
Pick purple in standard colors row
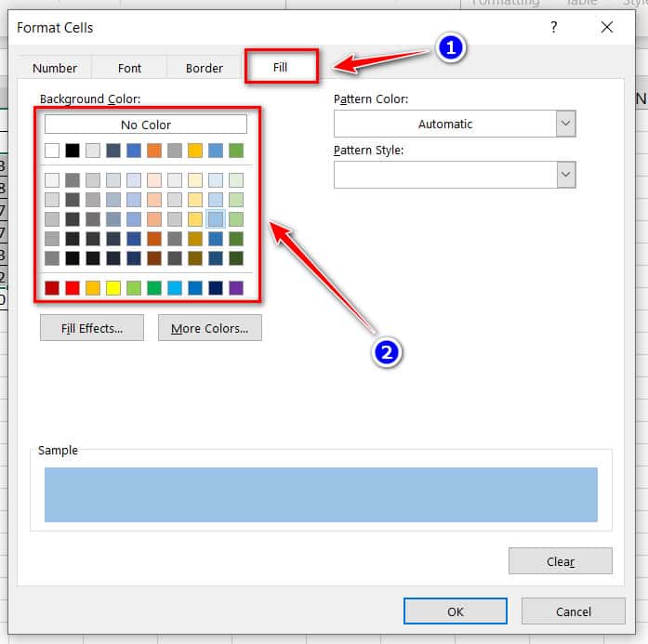point(236,288)
